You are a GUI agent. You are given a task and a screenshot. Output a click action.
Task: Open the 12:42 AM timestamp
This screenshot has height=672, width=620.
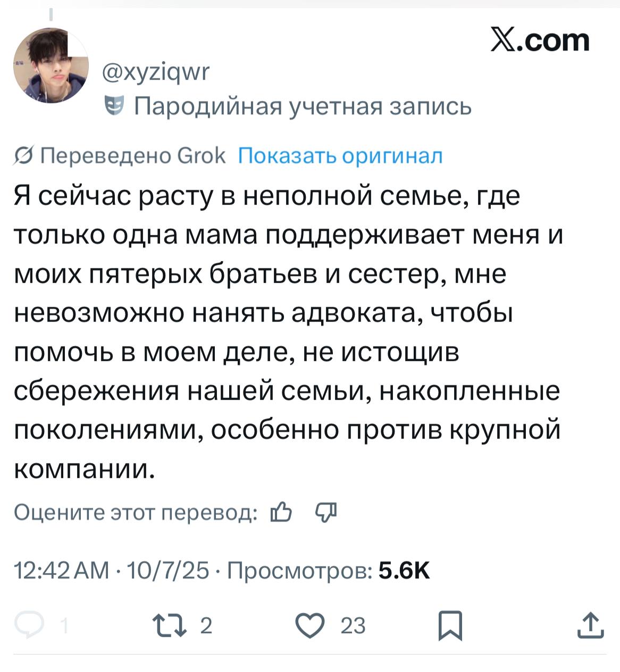pyautogui.click(x=61, y=570)
